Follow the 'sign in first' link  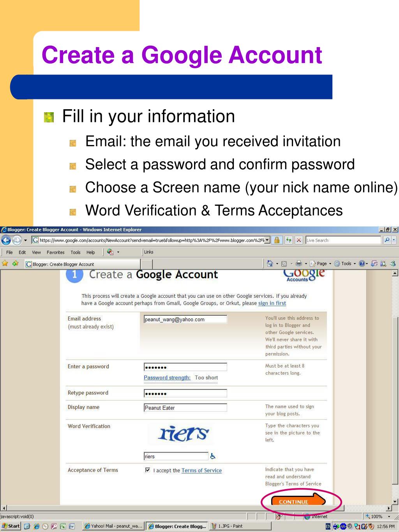point(272,303)
